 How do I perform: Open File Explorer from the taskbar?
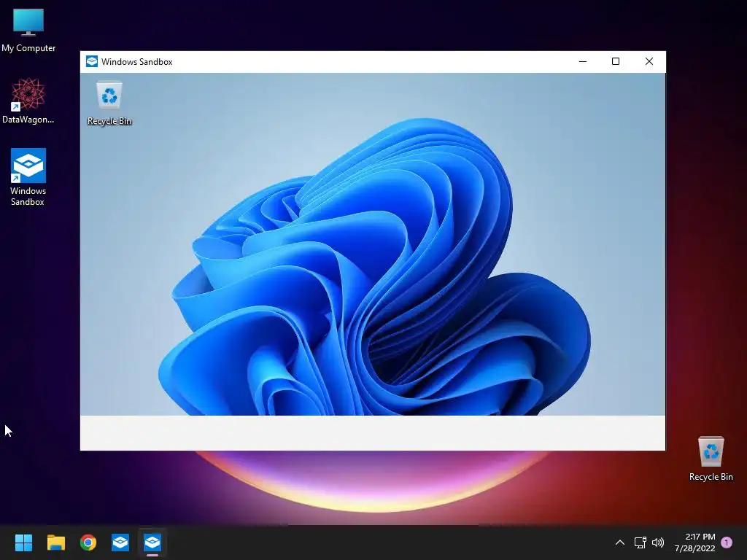click(55, 542)
